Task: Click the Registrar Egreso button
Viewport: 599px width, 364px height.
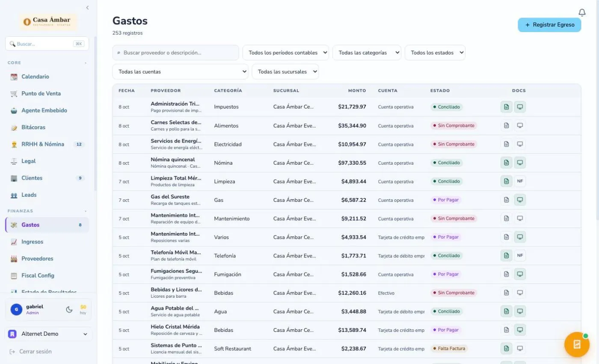Action: coord(549,25)
